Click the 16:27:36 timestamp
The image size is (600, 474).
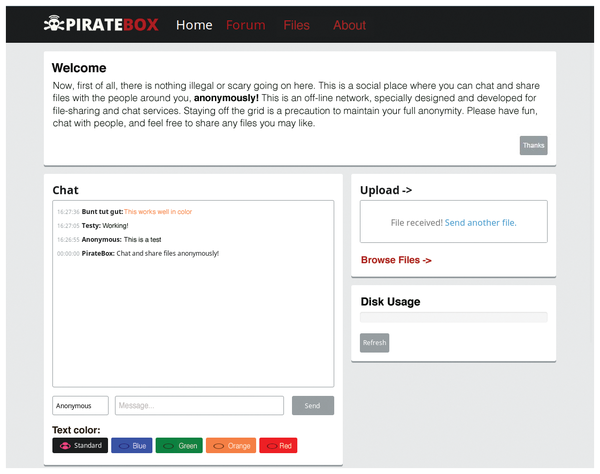(68, 212)
